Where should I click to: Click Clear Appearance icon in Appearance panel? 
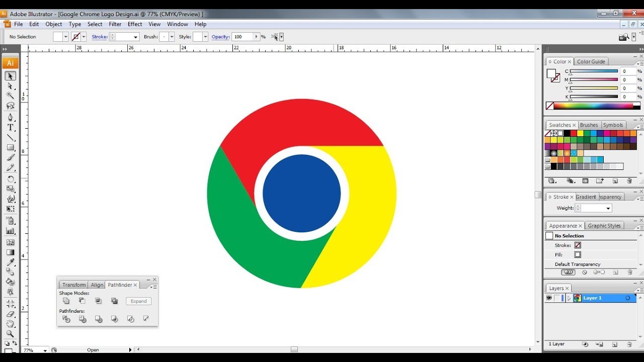[x=585, y=272]
